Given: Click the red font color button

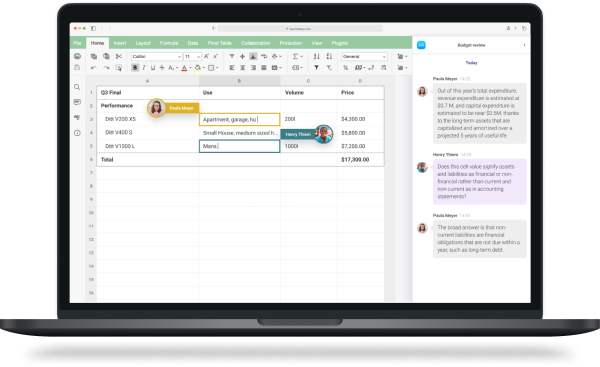Looking at the screenshot, I should pos(184,68).
